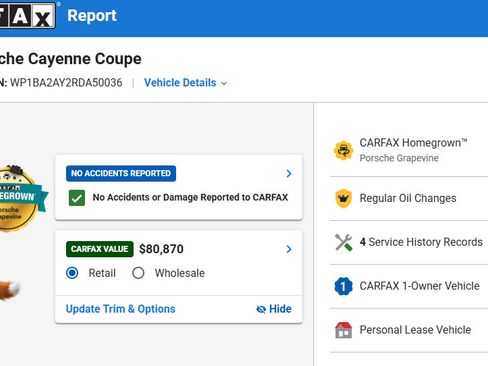This screenshot has height=366, width=488.
Task: Open Update Trim & Options link
Action: pyautogui.click(x=120, y=309)
